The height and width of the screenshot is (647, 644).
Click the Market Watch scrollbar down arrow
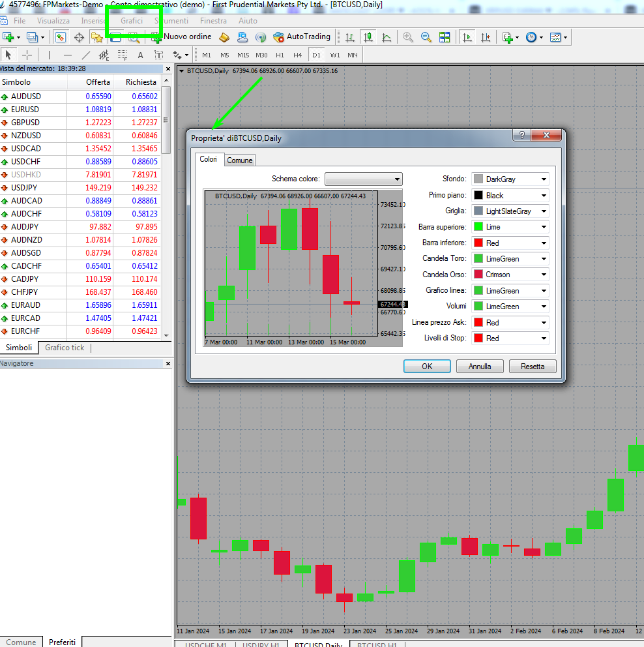(166, 335)
